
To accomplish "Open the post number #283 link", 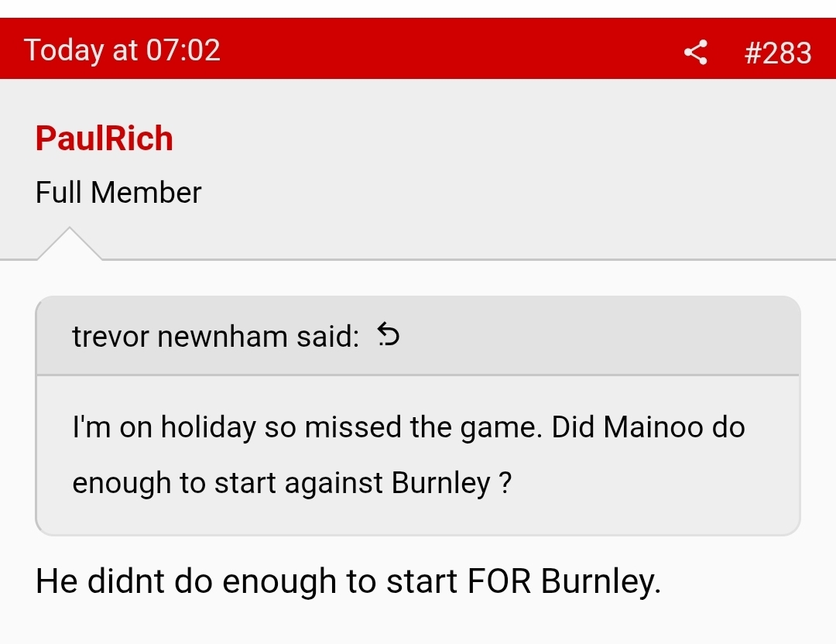I will click(x=777, y=53).
